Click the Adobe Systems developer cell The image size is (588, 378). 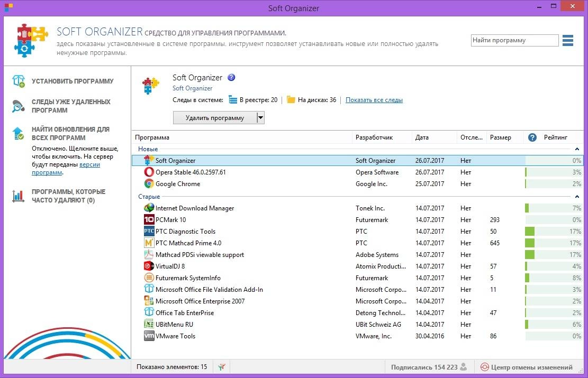377,255
